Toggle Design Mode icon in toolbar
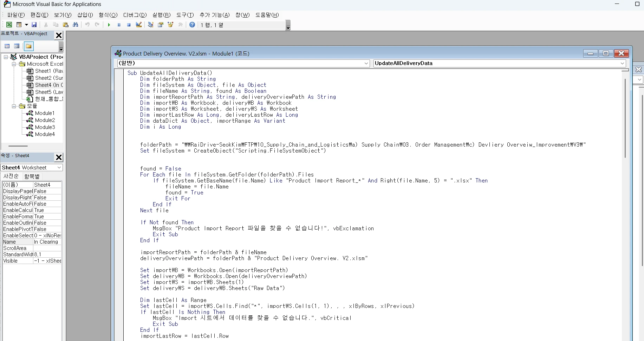 (x=139, y=25)
